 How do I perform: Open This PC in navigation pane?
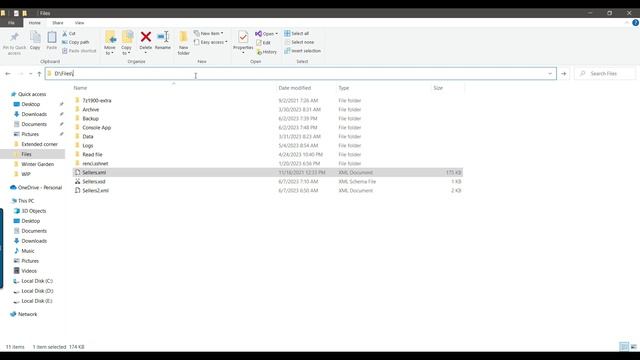(x=26, y=201)
